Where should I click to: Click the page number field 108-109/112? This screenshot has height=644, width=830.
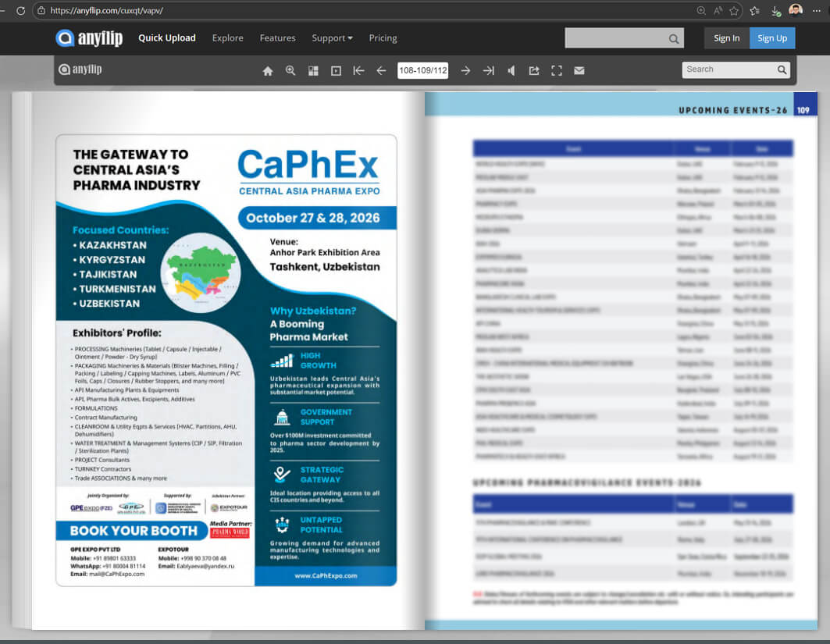422,70
